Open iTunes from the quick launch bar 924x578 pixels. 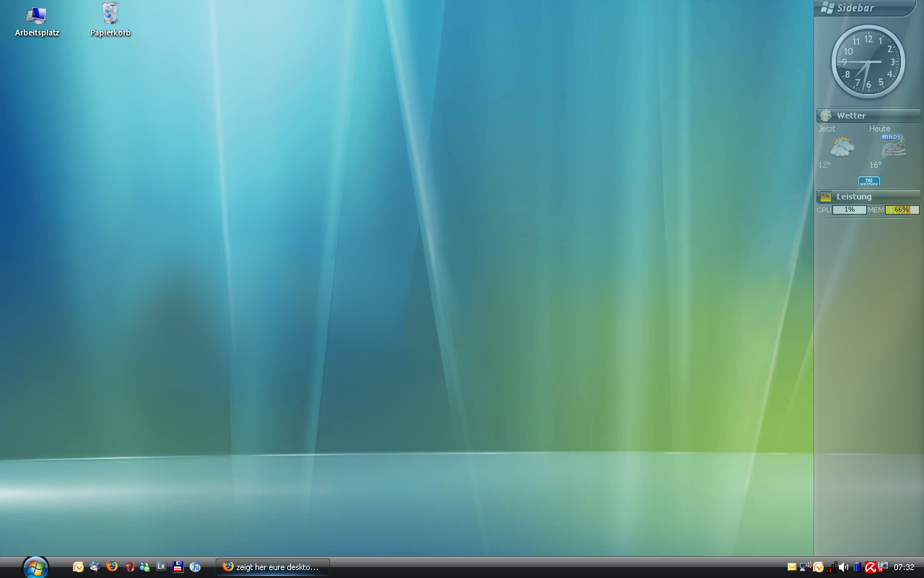pyautogui.click(x=195, y=567)
